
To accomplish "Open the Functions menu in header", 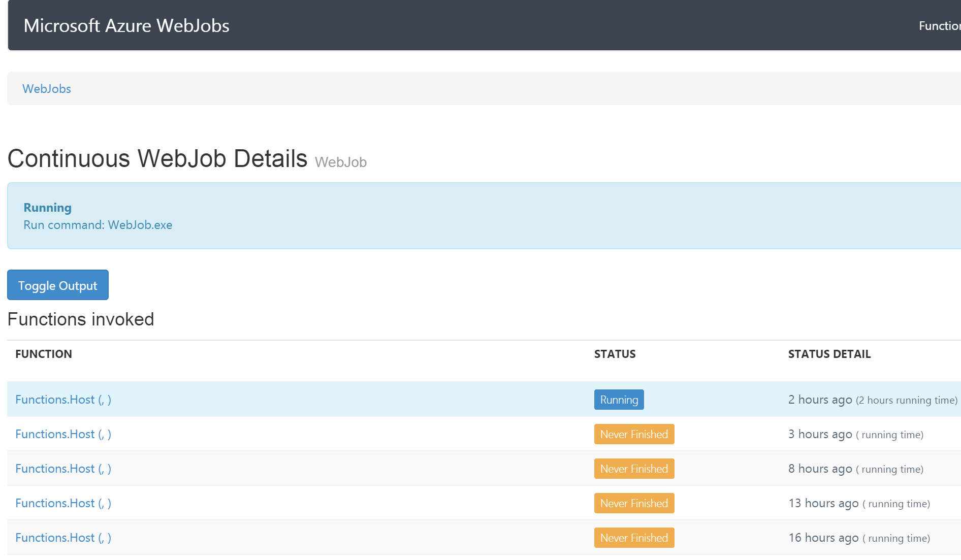I will [939, 26].
